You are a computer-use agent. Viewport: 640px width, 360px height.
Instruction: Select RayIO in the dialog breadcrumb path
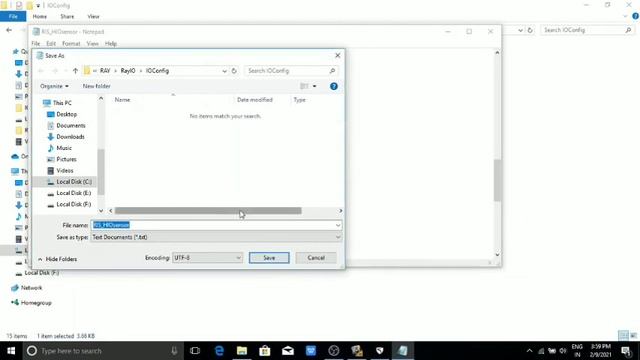(x=128, y=71)
